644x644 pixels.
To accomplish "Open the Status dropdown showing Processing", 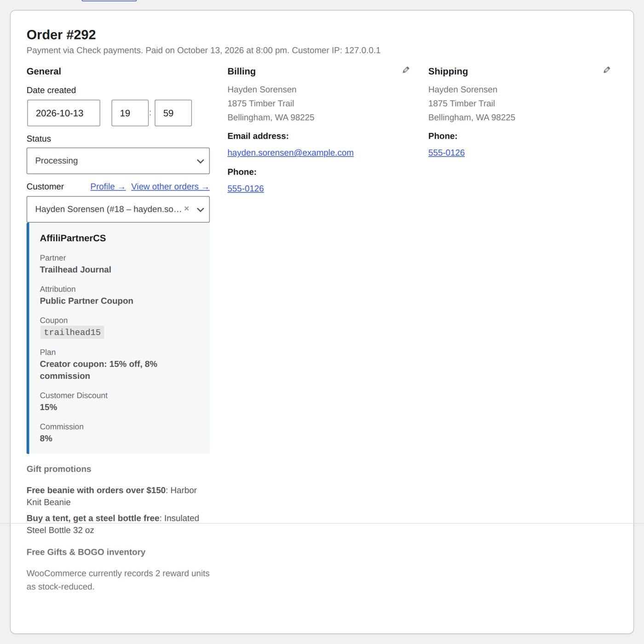I will [118, 161].
